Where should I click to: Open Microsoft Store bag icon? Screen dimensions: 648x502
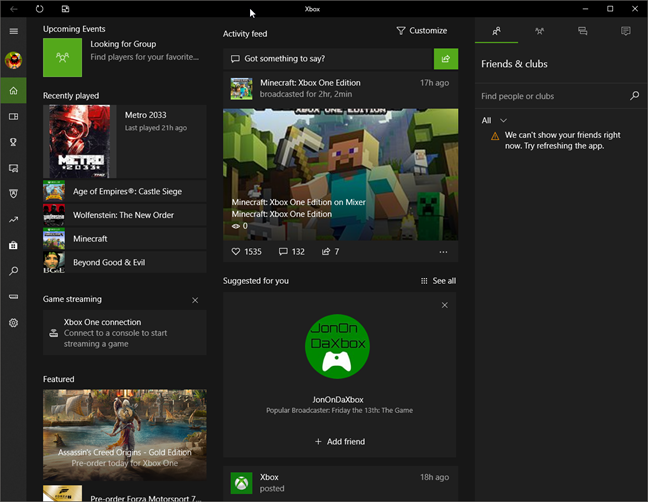point(14,245)
